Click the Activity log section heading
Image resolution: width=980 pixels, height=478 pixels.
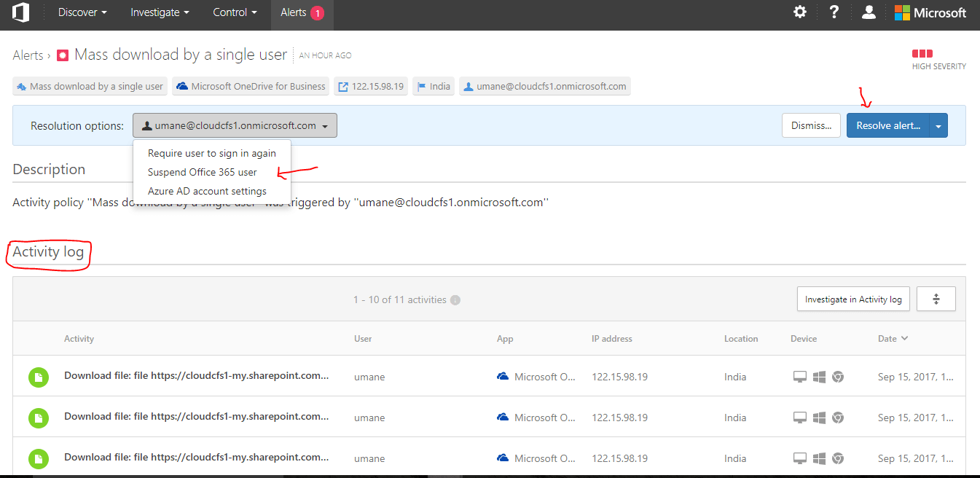pos(48,252)
